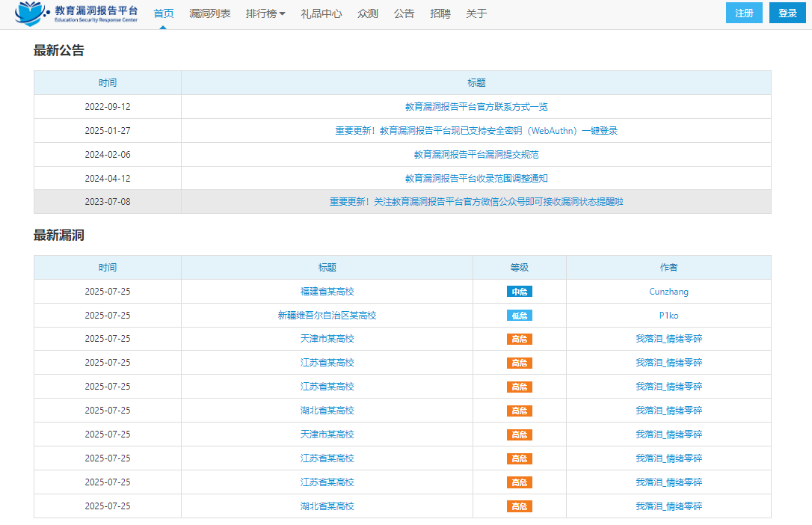Open the 首页 navigation tab
Screen dimensions: 812x525
pos(164,13)
